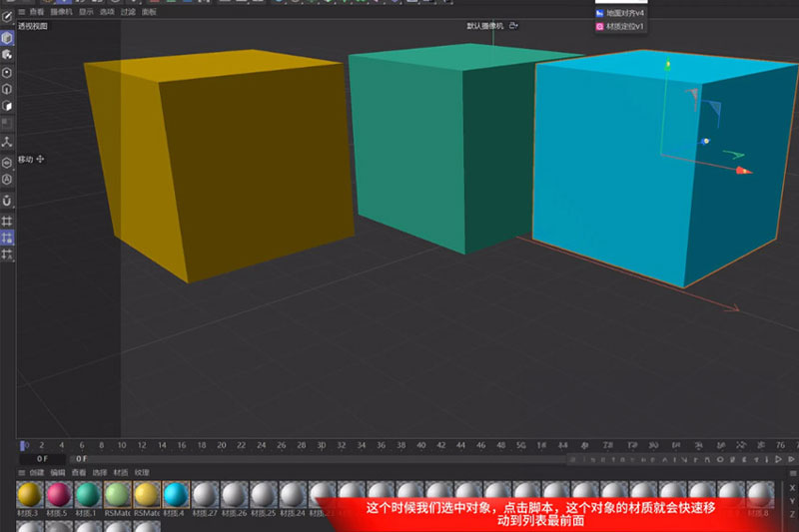
Task: Select the yellow 材质.3 material
Action: point(29,494)
